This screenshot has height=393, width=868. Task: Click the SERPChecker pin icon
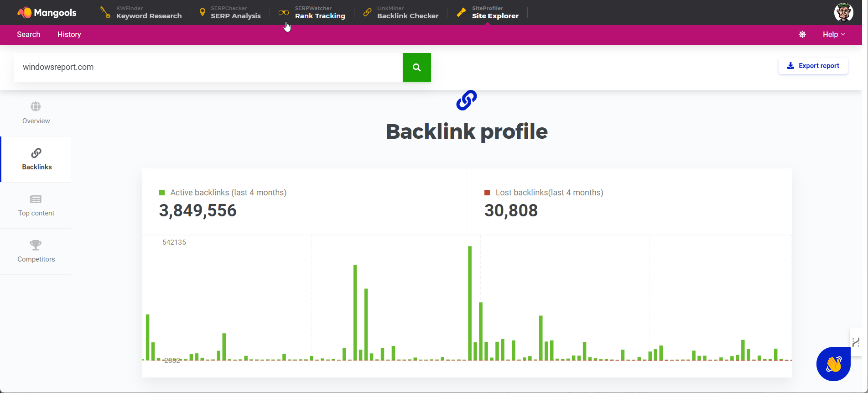click(x=203, y=12)
